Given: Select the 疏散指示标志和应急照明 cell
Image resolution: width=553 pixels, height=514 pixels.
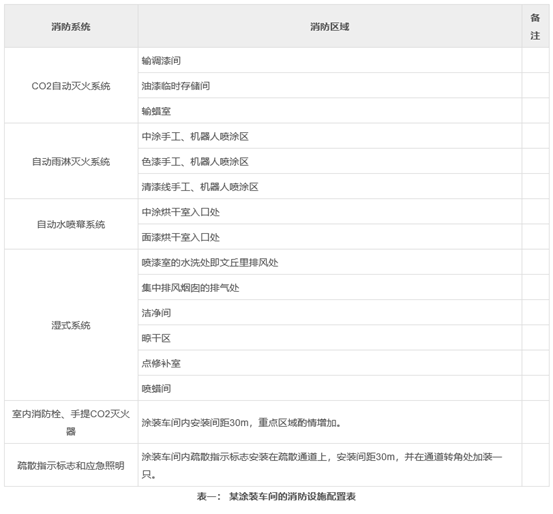Looking at the screenshot, I should (71, 465).
